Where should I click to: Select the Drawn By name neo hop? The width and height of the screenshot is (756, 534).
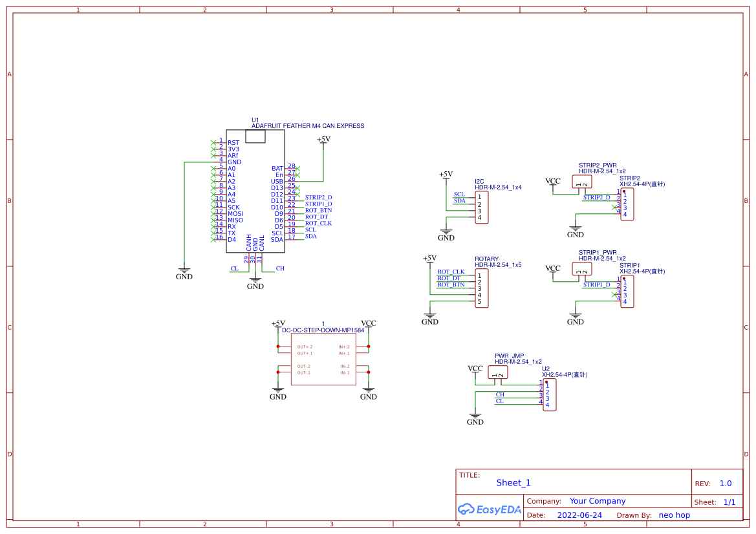[674, 515]
